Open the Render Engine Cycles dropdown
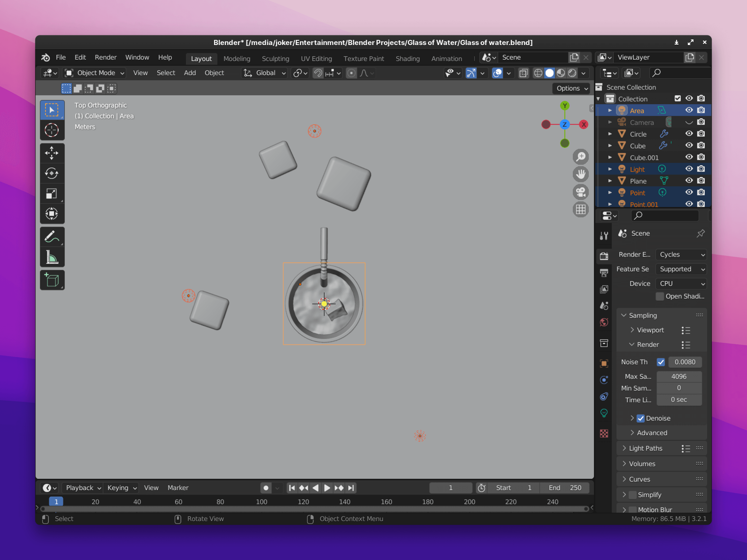The height and width of the screenshot is (560, 747). point(681,254)
